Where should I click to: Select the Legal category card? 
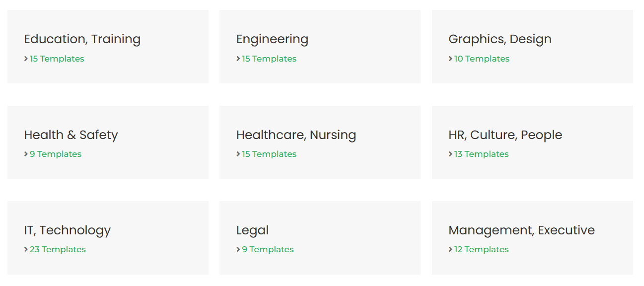pyautogui.click(x=319, y=237)
